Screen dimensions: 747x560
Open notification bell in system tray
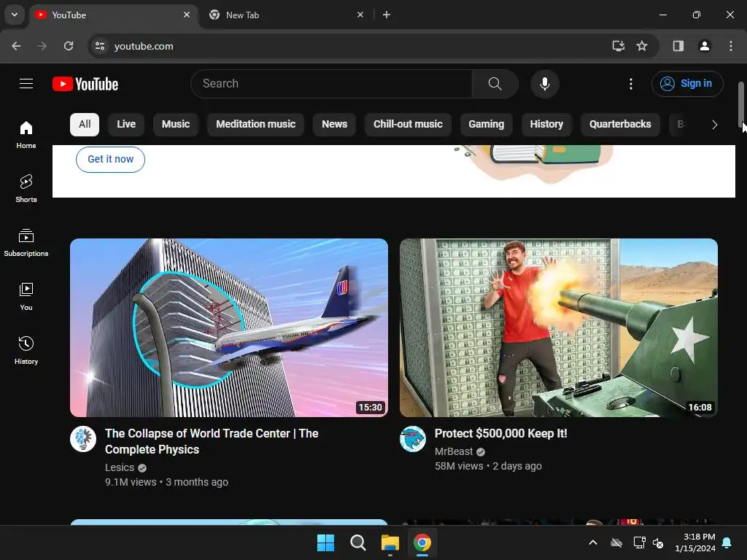(727, 542)
